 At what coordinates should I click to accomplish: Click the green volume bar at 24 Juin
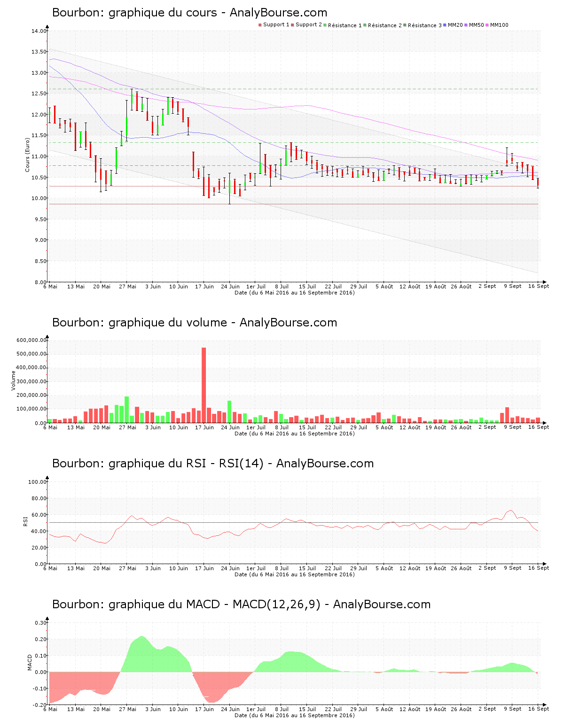[229, 412]
